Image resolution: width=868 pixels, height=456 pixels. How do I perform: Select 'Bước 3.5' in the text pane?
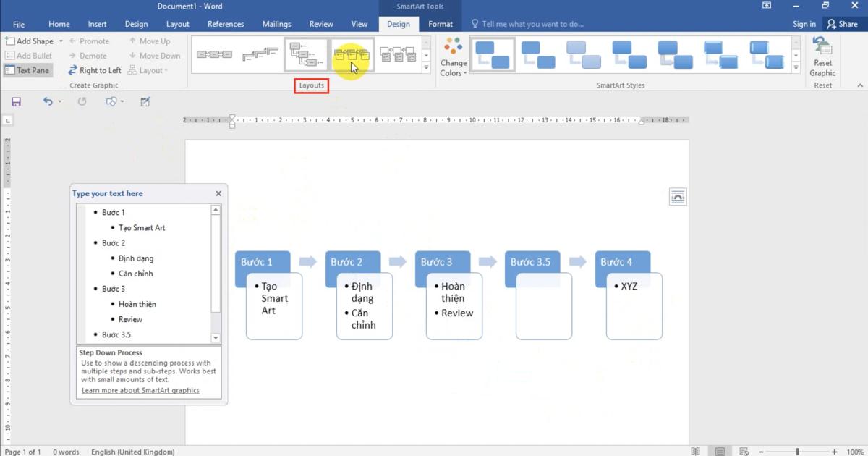(116, 334)
